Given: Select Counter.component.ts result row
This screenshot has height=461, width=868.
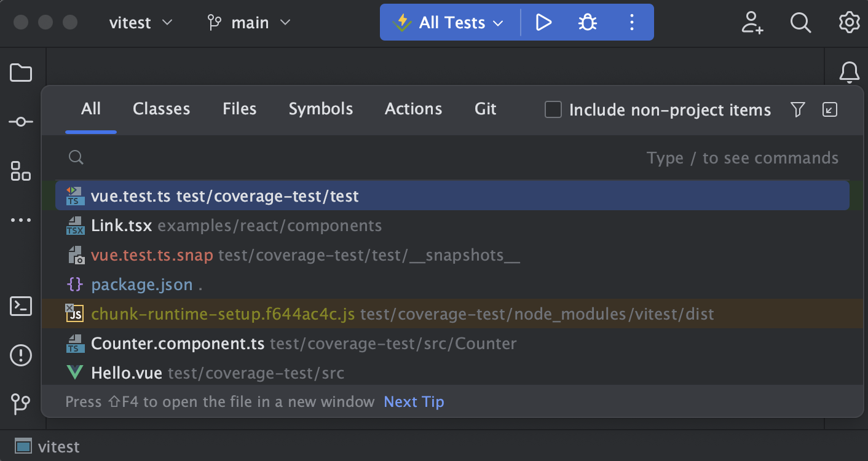Looking at the screenshot, I should (452, 344).
